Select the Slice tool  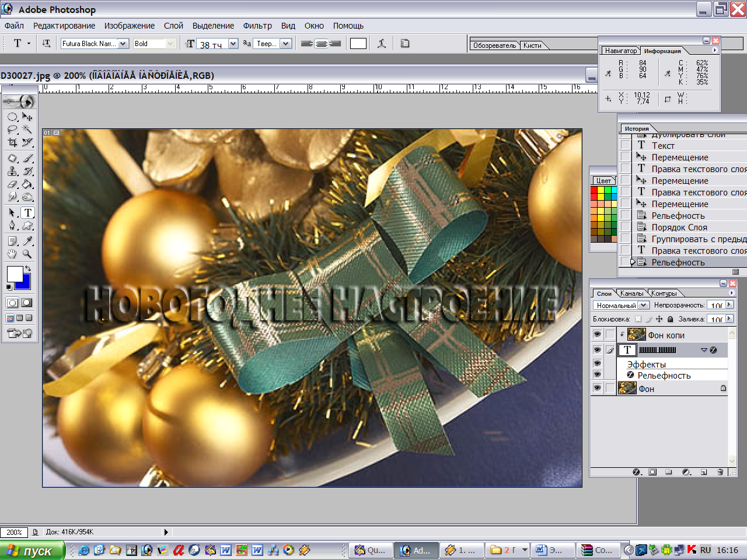coord(27,142)
